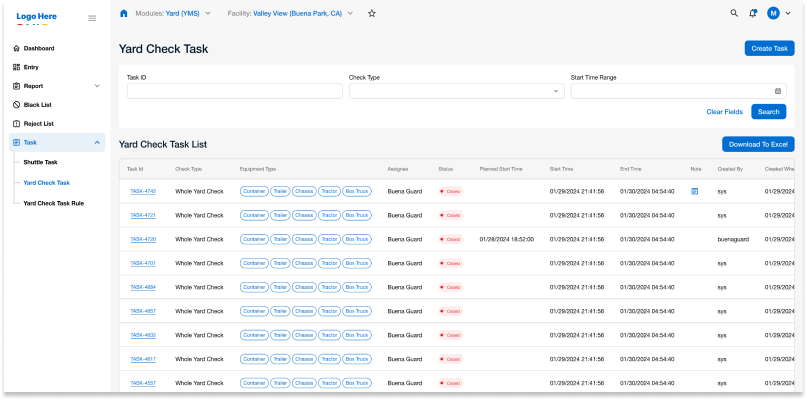This screenshot has height=401, width=807.
Task: Click the Status column header
Action: [445, 169]
